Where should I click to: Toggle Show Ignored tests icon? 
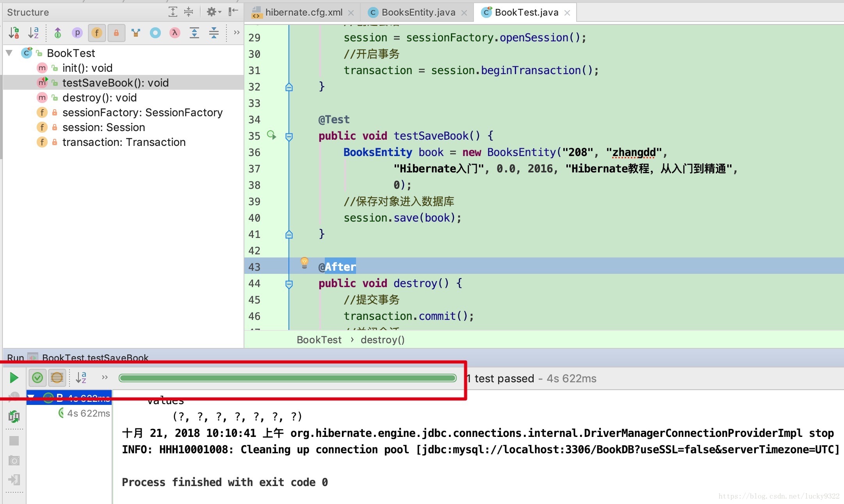(x=57, y=378)
